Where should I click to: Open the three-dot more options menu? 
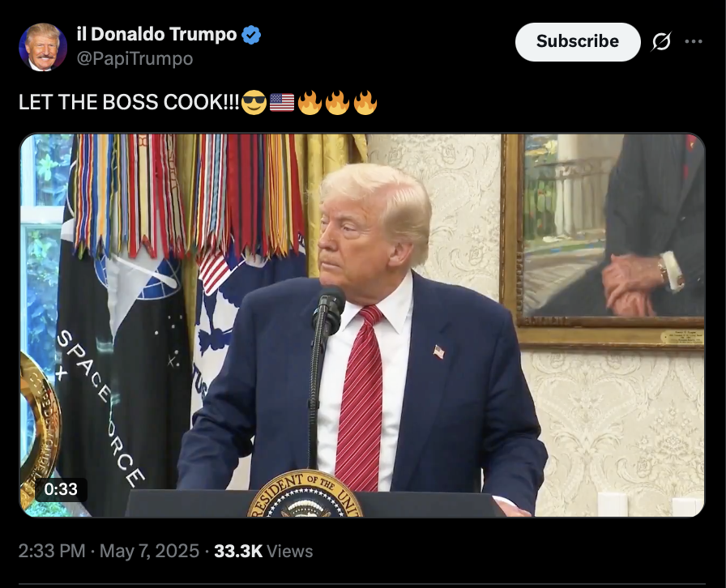coord(693,41)
